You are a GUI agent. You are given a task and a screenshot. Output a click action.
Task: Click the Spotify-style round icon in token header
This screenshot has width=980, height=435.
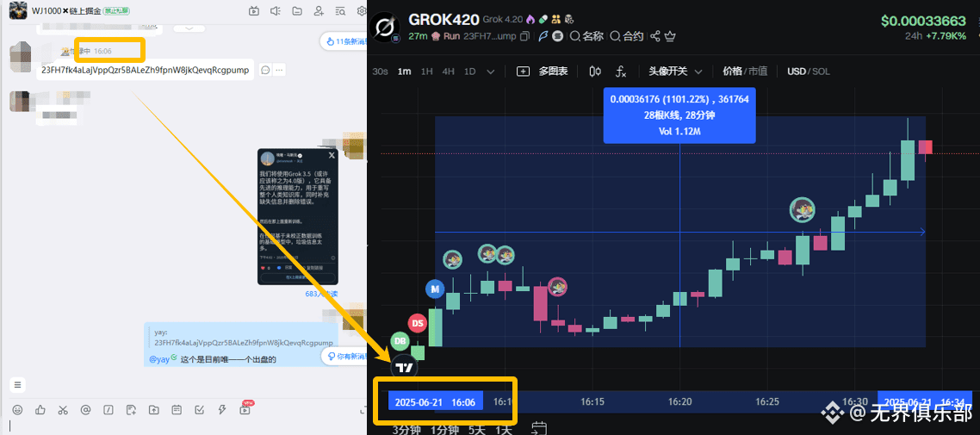[557, 36]
